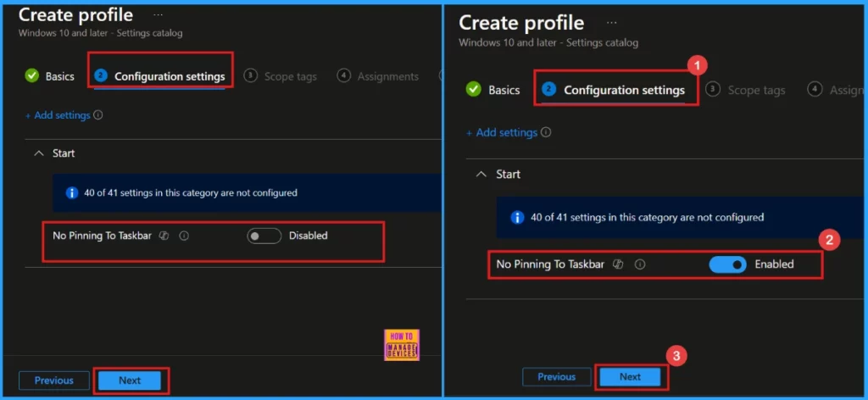Open ellipsis menu beside left Create profile title
The image size is (868, 400).
[159, 15]
